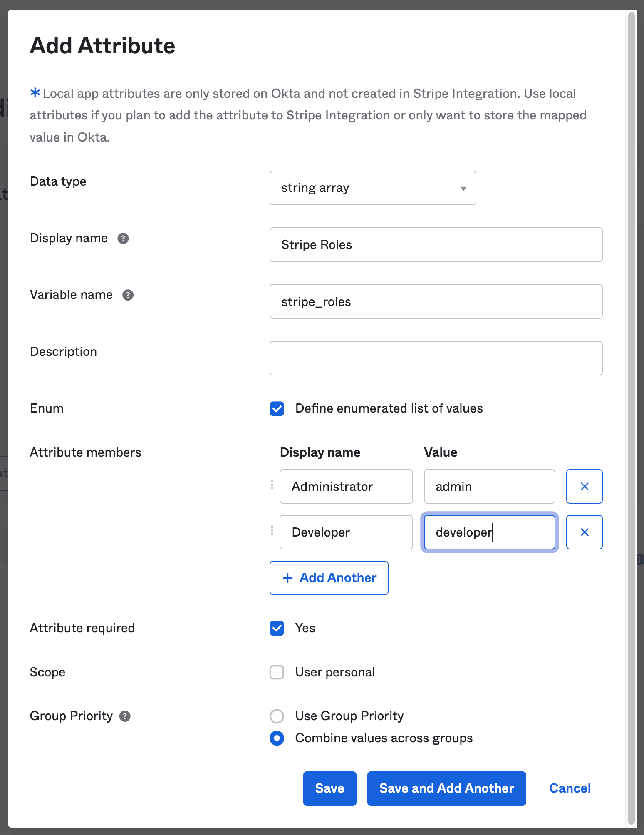Click the Display name help icon

coord(123,239)
